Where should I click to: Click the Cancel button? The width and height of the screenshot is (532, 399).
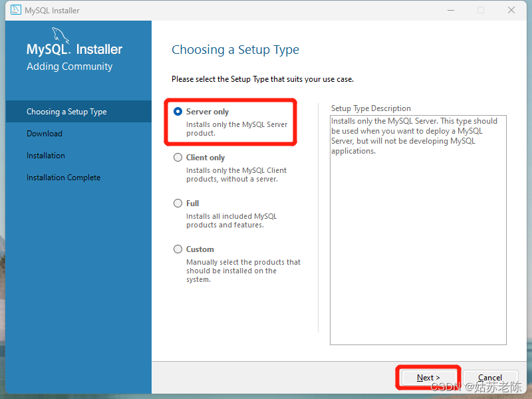tap(490, 377)
